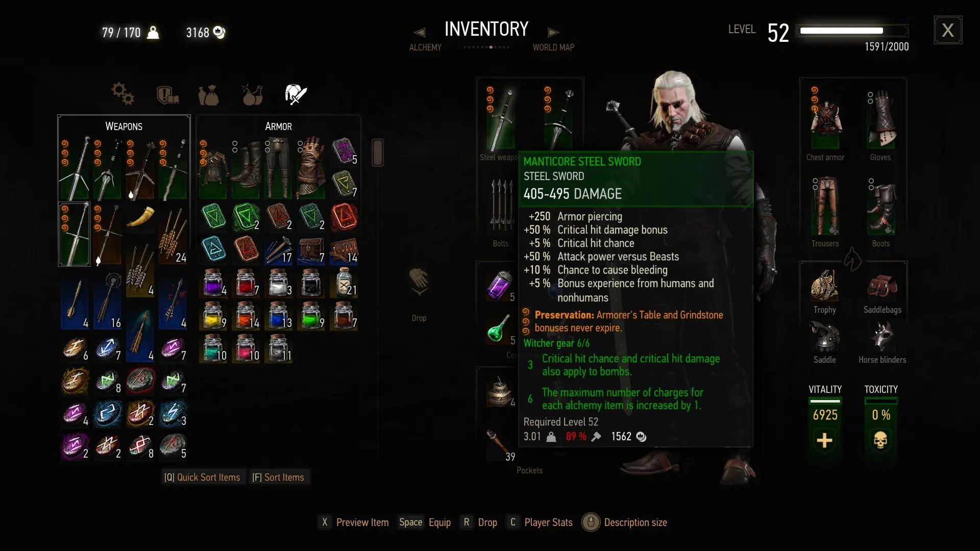The height and width of the screenshot is (551, 980).
Task: Open the WORLD MAP menu label
Action: tap(553, 47)
